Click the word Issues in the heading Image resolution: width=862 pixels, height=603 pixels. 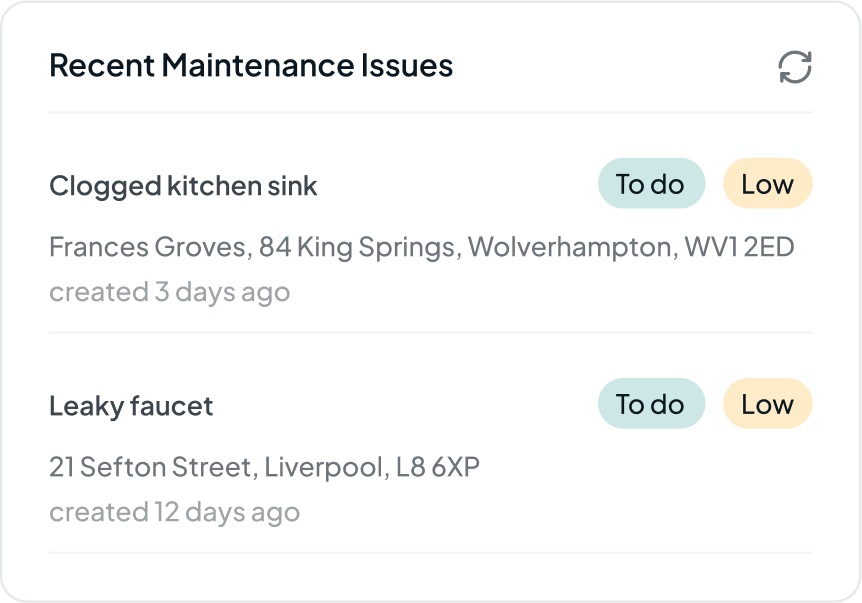point(407,65)
